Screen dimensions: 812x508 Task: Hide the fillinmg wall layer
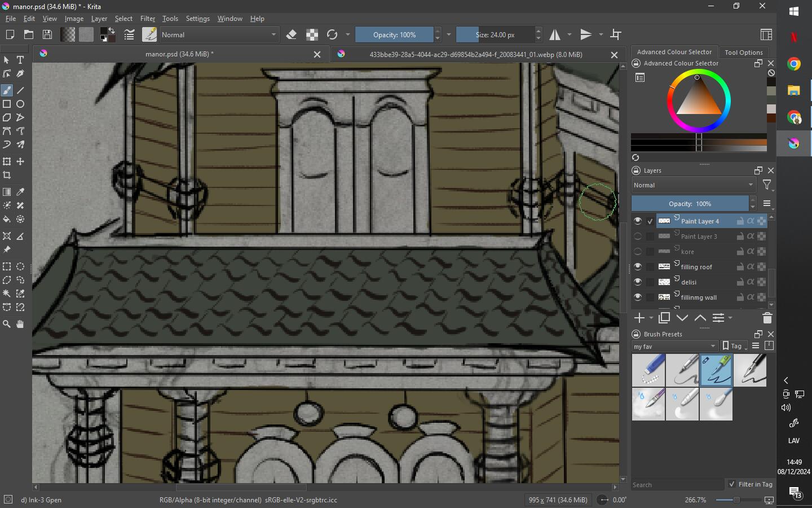coord(638,297)
